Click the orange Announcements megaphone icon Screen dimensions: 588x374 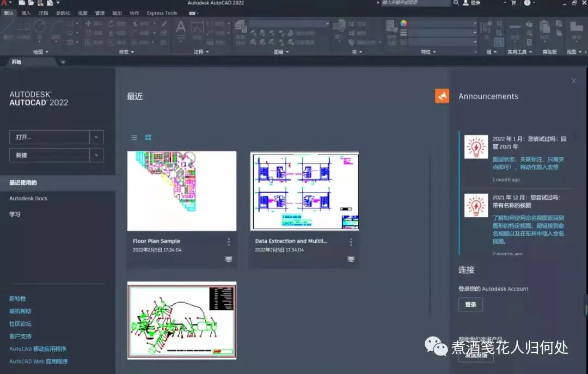pos(442,96)
